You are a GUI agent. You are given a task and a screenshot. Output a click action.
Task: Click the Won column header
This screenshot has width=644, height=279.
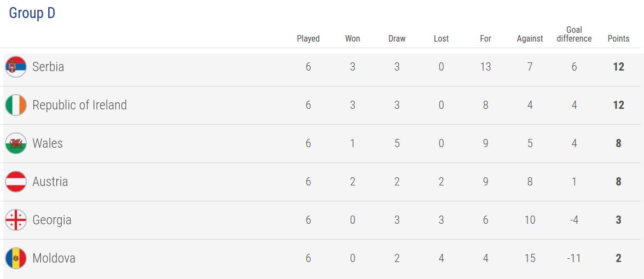[x=352, y=39]
